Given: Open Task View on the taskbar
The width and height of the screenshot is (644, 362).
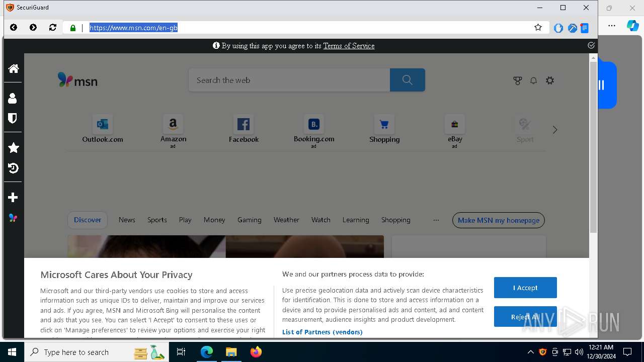Looking at the screenshot, I should coord(181,352).
